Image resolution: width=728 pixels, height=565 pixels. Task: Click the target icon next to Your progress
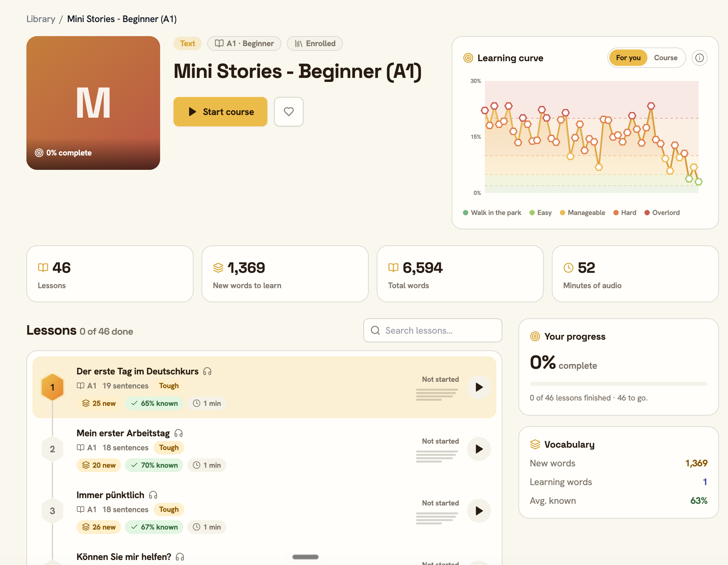(535, 336)
